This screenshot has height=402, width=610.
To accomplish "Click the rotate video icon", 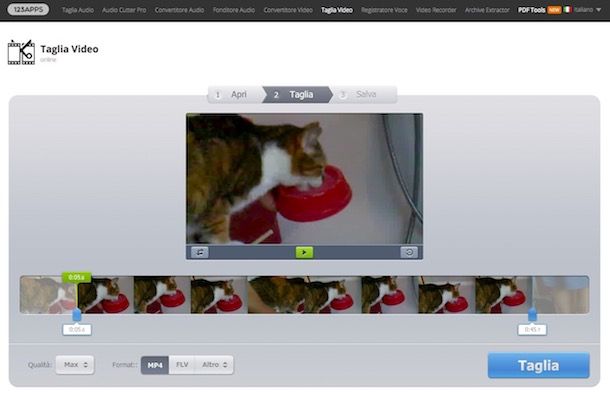I will pyautogui.click(x=409, y=252).
